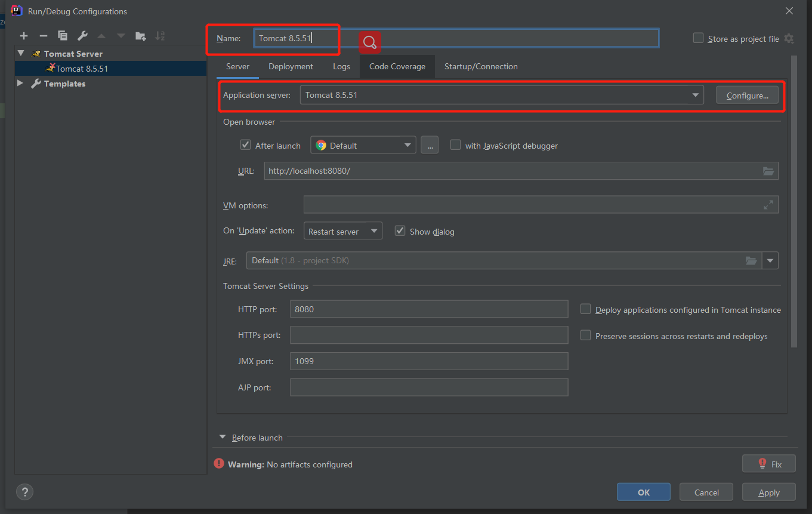Switch to the Startup/Connection tab
The image size is (812, 514).
tap(481, 66)
